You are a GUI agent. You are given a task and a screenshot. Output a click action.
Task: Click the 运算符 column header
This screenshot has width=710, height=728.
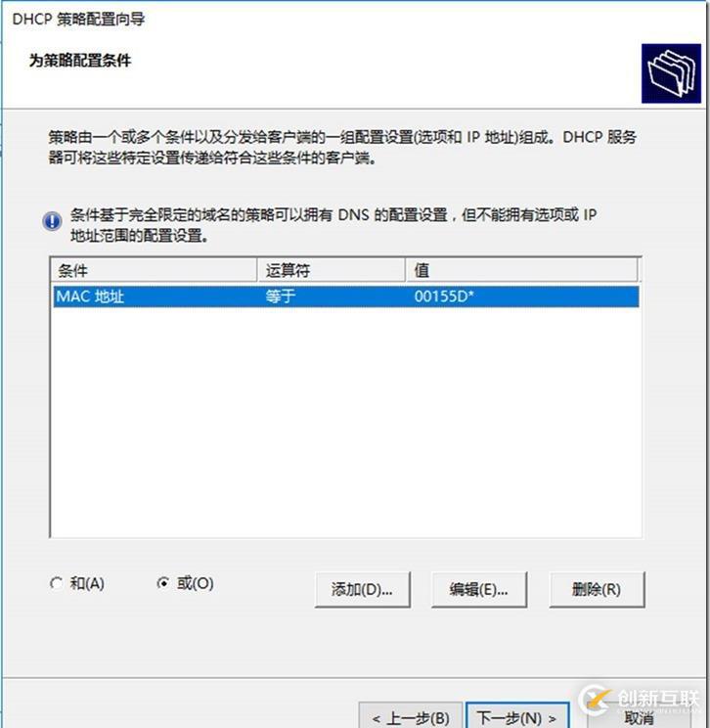[x=331, y=270]
